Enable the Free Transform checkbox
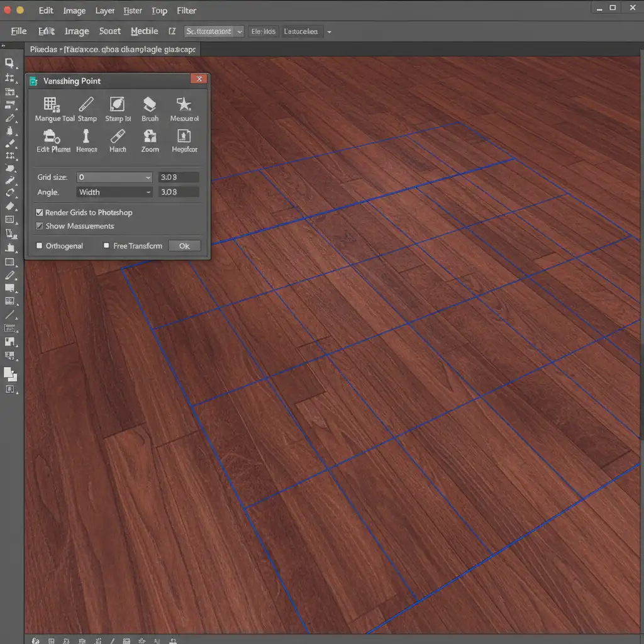644x644 pixels. coord(107,246)
